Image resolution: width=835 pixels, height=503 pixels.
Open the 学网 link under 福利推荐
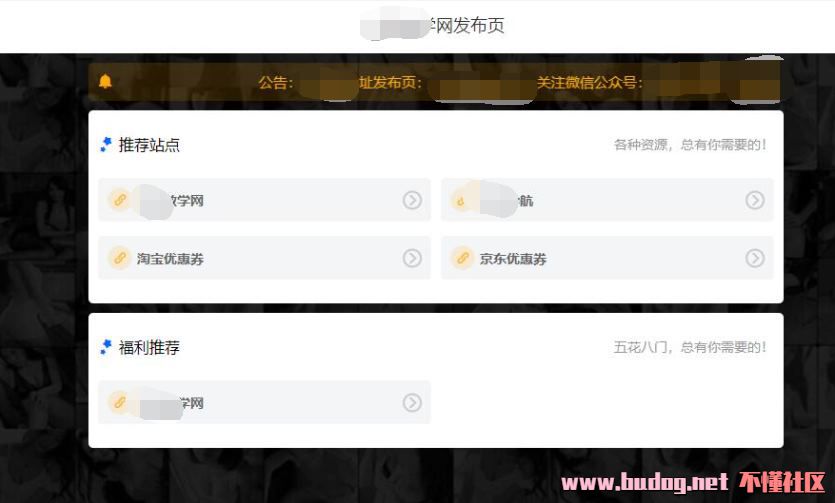tap(265, 402)
